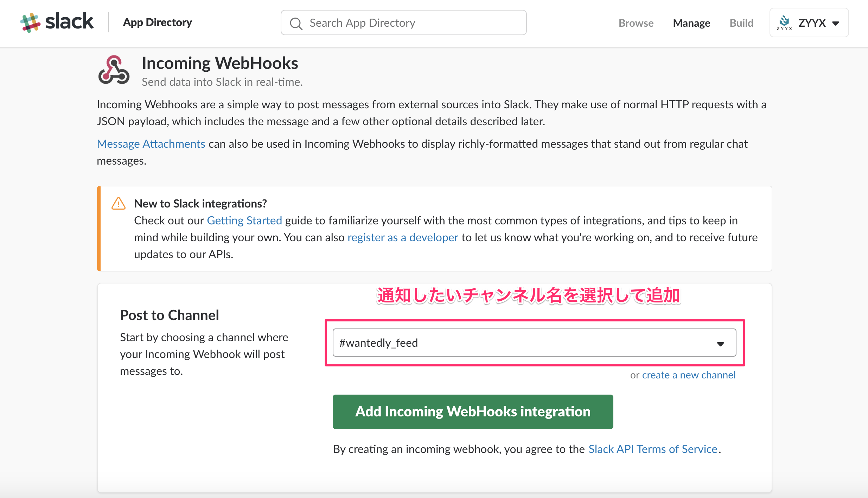Open the Getting Started guide link
Viewport: 868px width, 498px height.
point(244,221)
